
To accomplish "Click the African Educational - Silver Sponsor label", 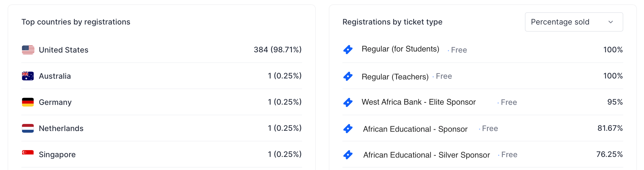I will [427, 155].
